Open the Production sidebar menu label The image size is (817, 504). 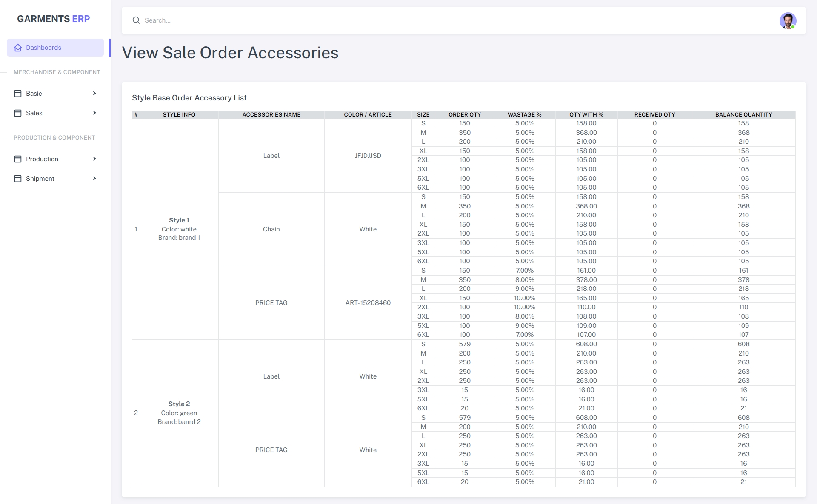click(x=42, y=159)
